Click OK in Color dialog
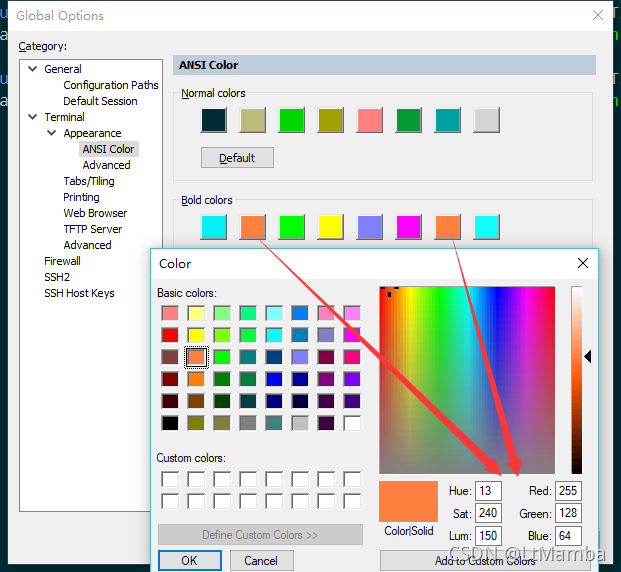 (x=190, y=561)
